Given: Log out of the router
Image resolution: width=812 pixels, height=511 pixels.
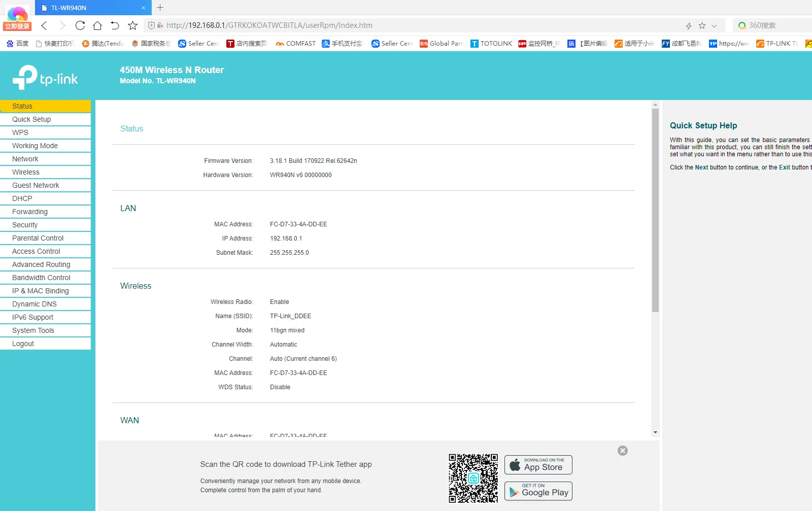Looking at the screenshot, I should [x=45, y=344].
